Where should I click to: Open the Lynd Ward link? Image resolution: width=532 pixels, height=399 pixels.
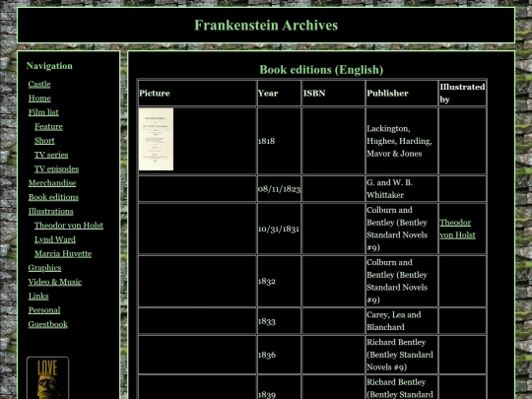55,239
